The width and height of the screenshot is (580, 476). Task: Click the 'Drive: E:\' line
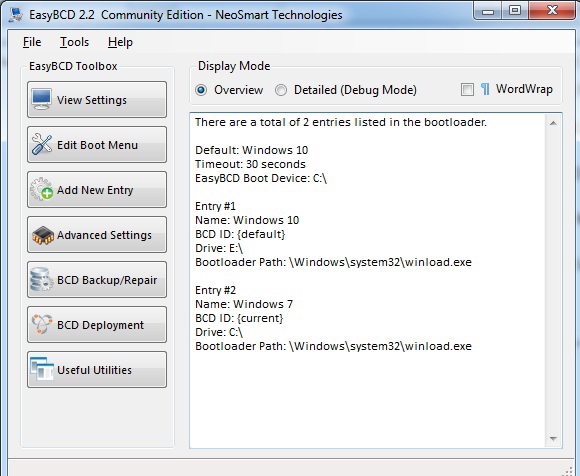pyautogui.click(x=219, y=248)
